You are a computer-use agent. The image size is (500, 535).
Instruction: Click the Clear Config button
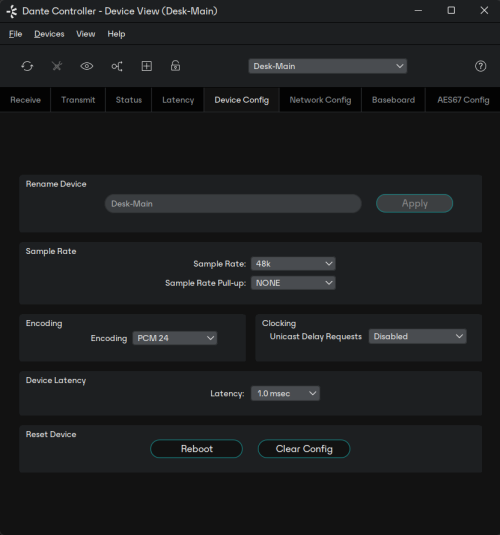click(304, 449)
